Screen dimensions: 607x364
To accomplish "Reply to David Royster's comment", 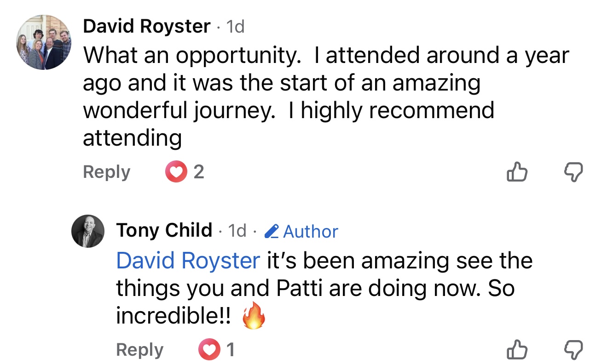I will [106, 172].
